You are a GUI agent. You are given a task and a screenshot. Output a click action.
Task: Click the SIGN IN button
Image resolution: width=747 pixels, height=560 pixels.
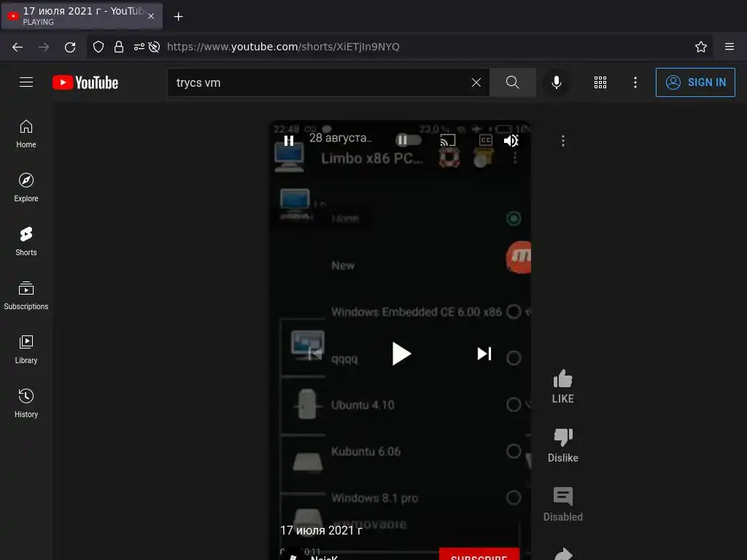[695, 82]
